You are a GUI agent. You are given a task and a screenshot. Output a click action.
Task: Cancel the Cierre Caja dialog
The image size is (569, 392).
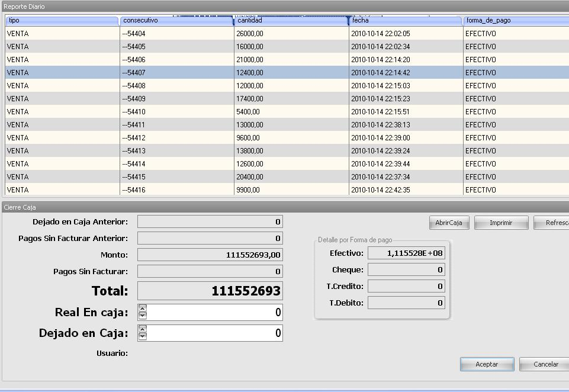(545, 364)
